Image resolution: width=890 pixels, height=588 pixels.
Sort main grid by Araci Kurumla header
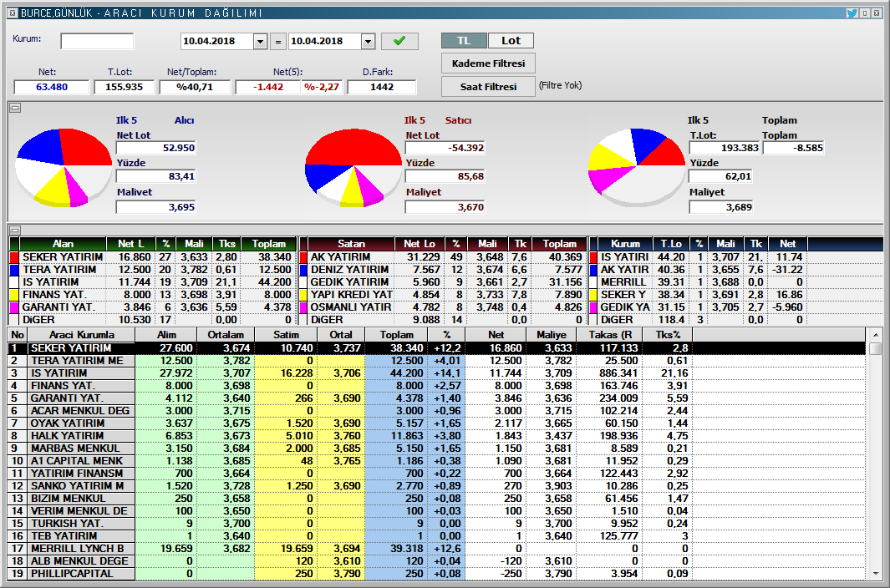click(x=81, y=335)
